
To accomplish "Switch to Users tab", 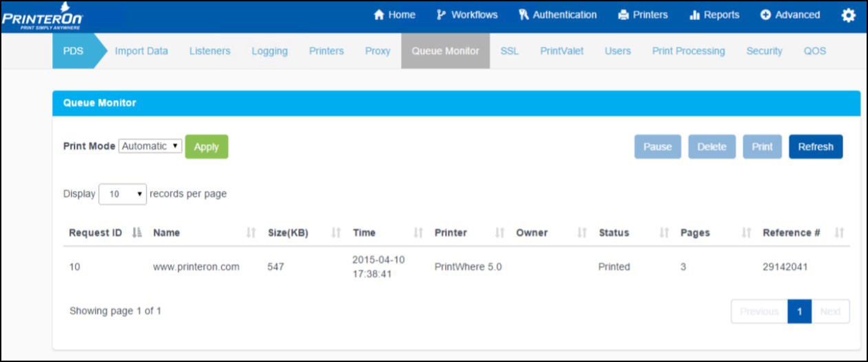I will tap(618, 51).
